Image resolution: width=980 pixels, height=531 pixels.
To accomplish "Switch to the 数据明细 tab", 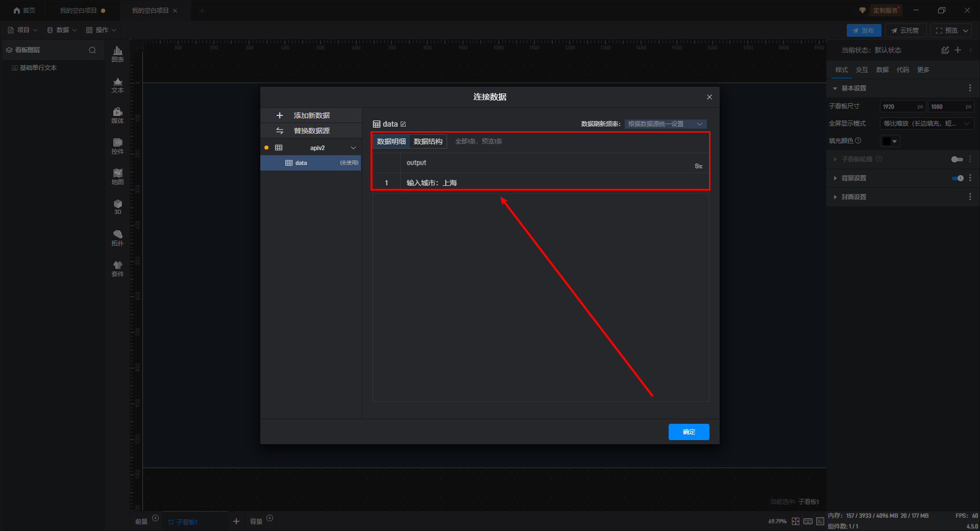I will click(x=391, y=141).
